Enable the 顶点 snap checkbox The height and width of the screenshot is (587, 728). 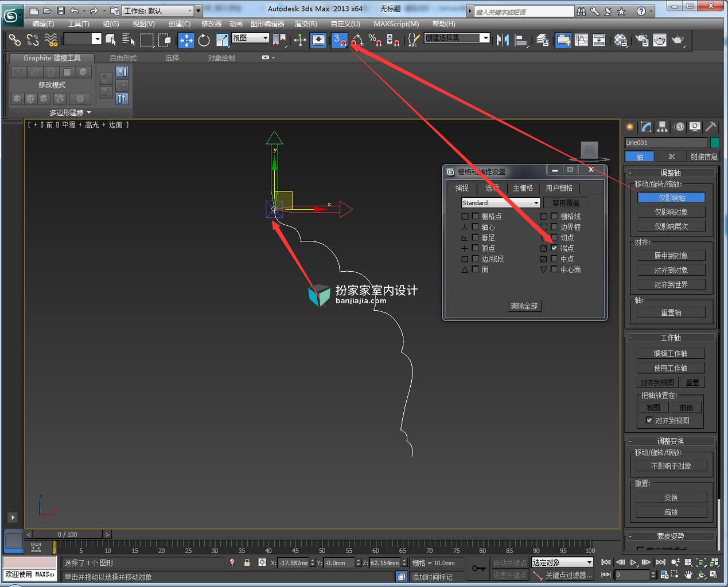(x=475, y=248)
